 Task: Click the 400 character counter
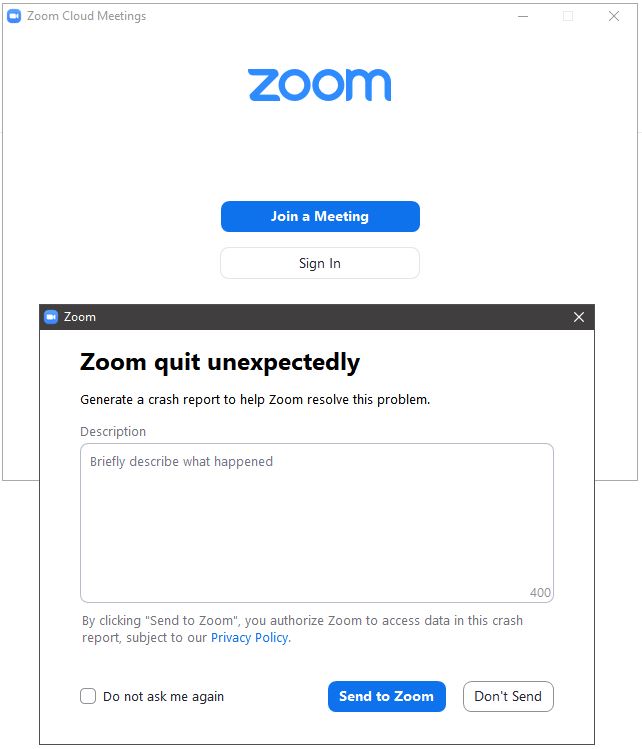[x=540, y=593]
